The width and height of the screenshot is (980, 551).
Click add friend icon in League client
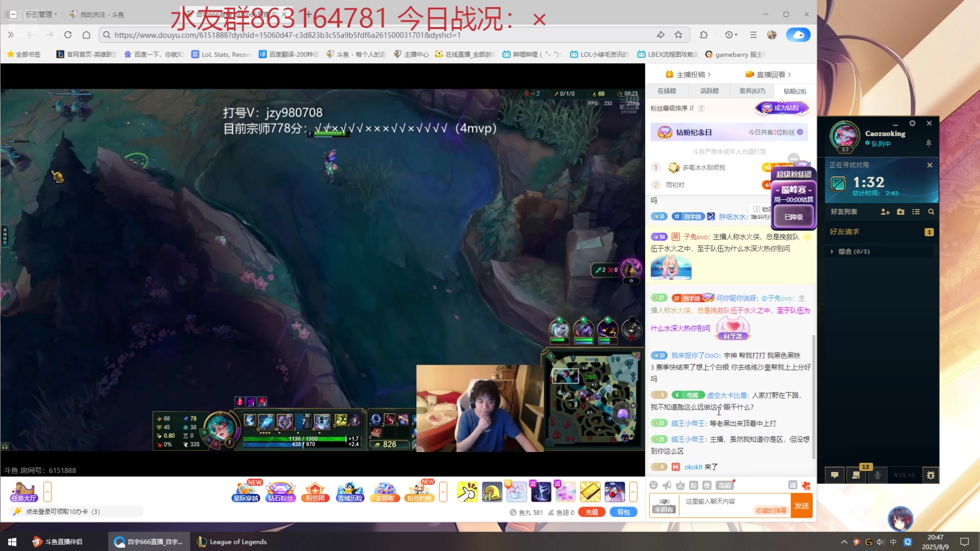click(885, 212)
